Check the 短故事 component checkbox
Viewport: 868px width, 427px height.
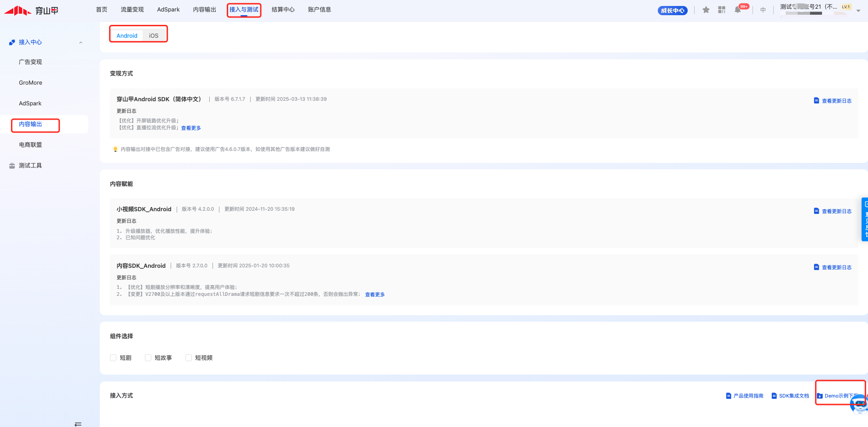148,358
